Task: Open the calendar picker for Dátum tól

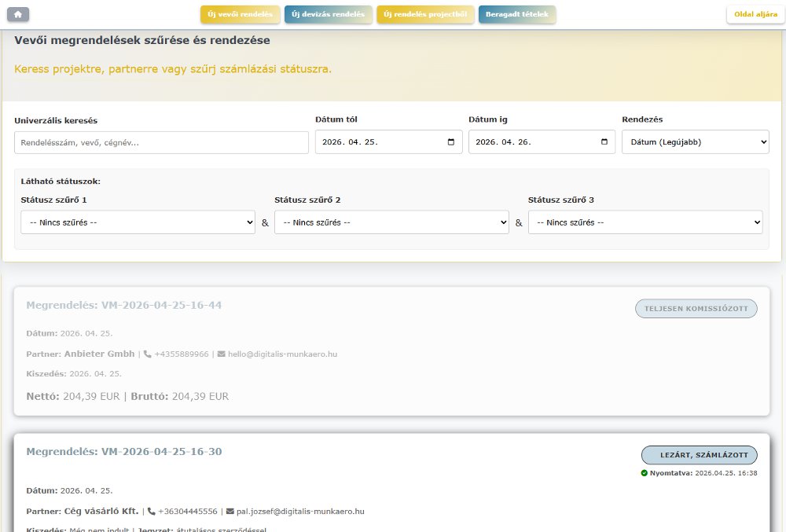Action: pyautogui.click(x=450, y=142)
